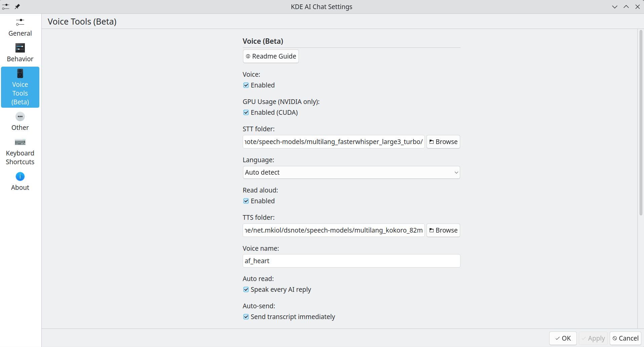Toggle Speak every AI reply checkbox
The width and height of the screenshot is (644, 347).
(x=246, y=289)
